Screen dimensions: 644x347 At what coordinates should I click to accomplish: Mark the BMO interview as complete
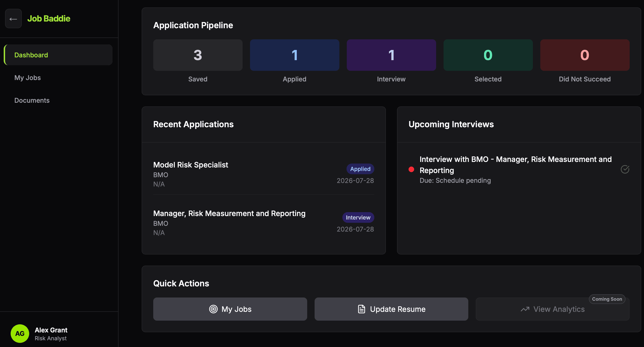(625, 169)
